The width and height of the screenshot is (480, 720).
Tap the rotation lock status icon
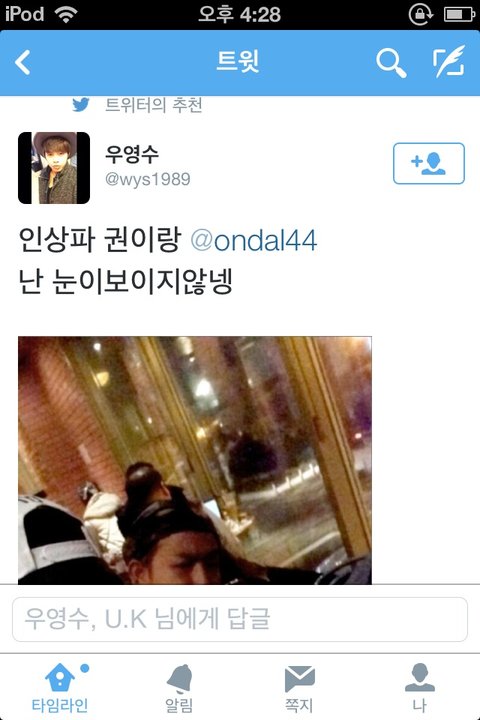coord(420,14)
